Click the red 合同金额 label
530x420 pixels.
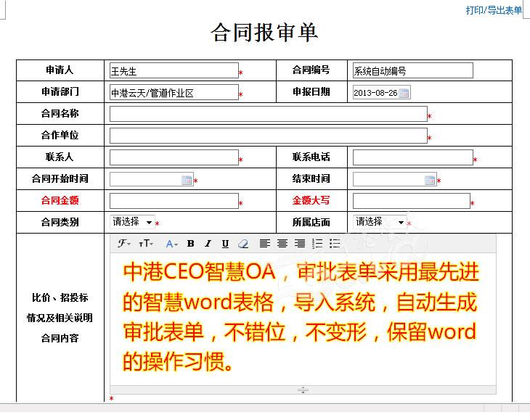[x=60, y=200]
